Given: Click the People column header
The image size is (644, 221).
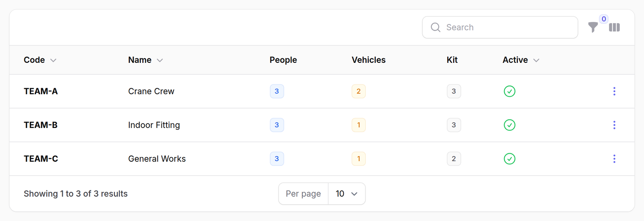Looking at the screenshot, I should 283,60.
